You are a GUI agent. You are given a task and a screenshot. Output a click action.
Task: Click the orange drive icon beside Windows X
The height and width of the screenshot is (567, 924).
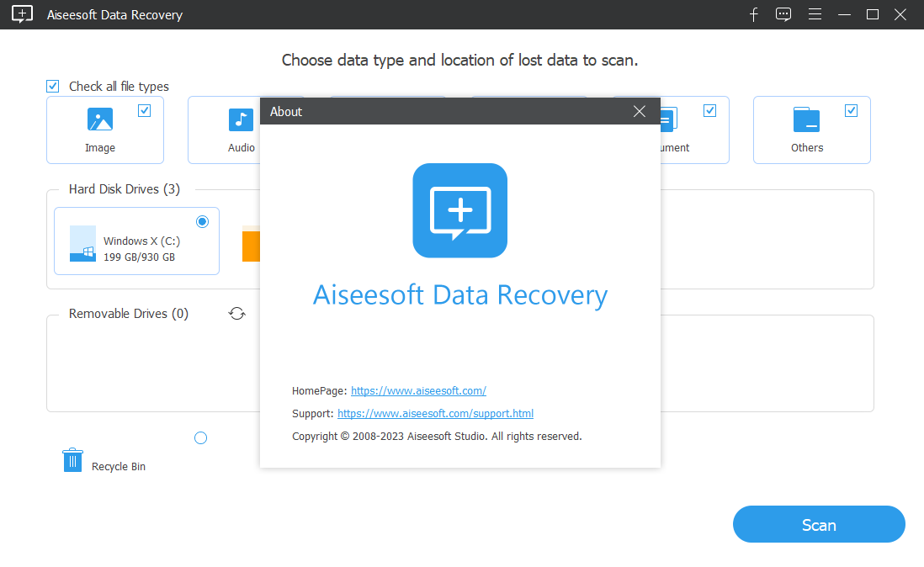pos(251,244)
